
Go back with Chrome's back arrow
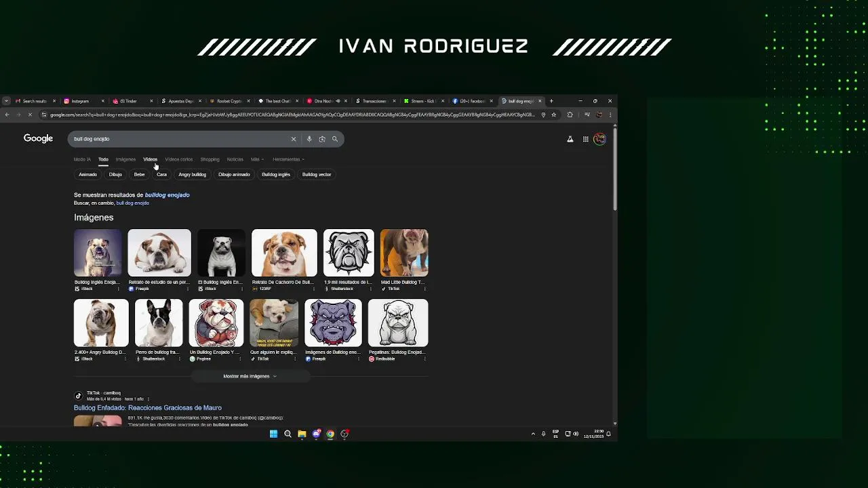7,115
